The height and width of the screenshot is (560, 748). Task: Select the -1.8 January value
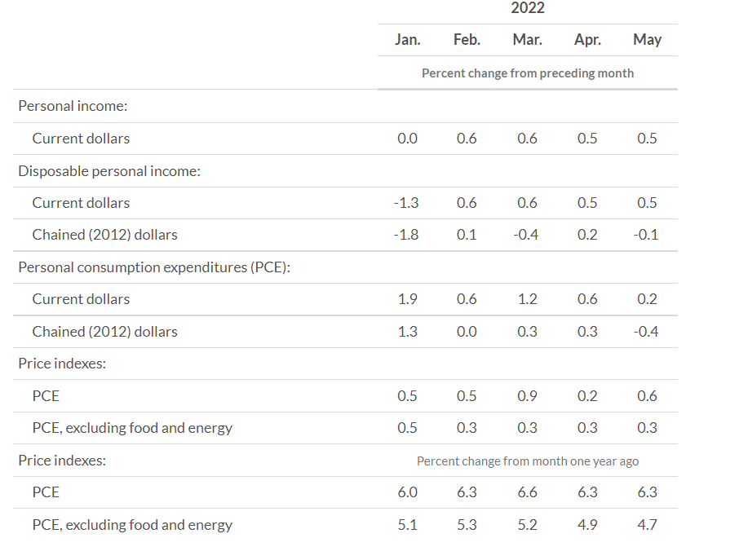click(406, 235)
